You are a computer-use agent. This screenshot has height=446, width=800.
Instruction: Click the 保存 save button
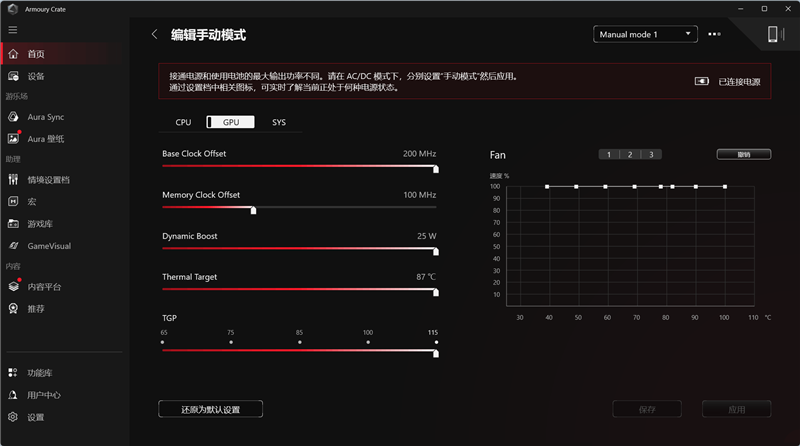(x=647, y=409)
